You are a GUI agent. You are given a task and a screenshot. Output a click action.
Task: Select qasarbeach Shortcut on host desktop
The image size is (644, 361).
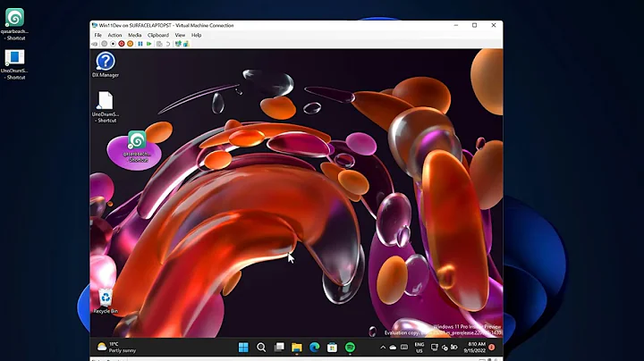coord(14,24)
